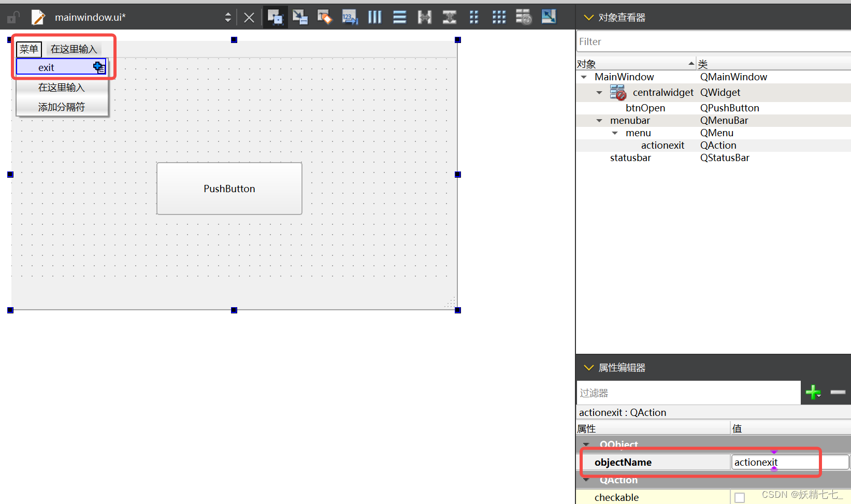Focus the 过滤器 property filter field

tap(689, 393)
